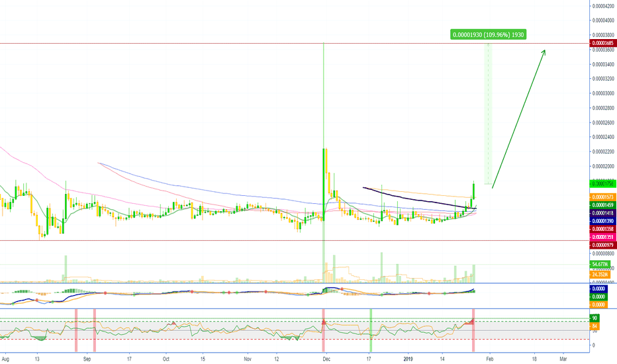Click the 0.00004000 price axis tick
Viewport: 617px width, 364px height.
point(604,21)
